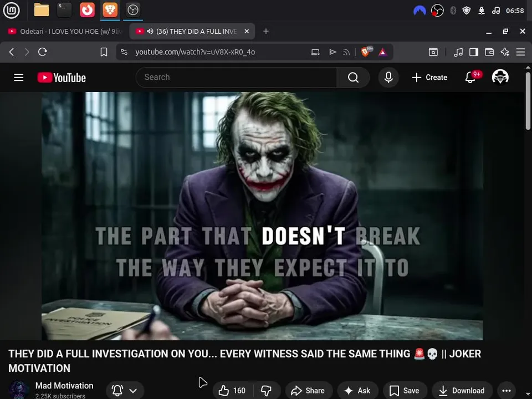
Task: Open the NordVPN tray icon
Action: pos(420,11)
